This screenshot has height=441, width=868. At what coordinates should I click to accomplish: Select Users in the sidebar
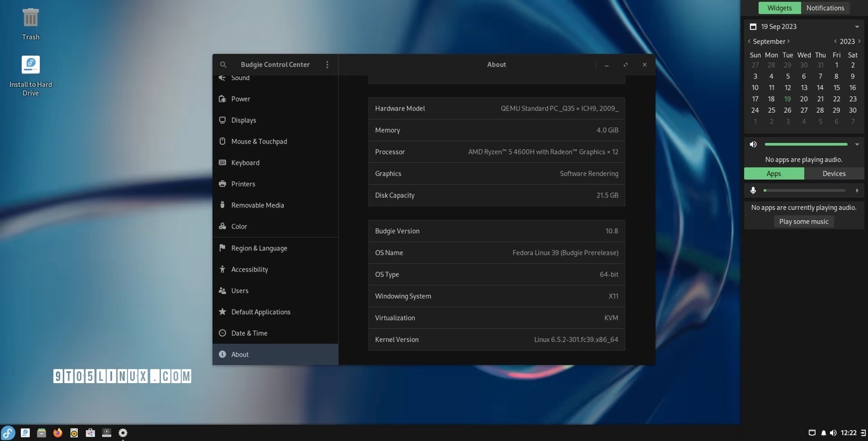(275, 291)
